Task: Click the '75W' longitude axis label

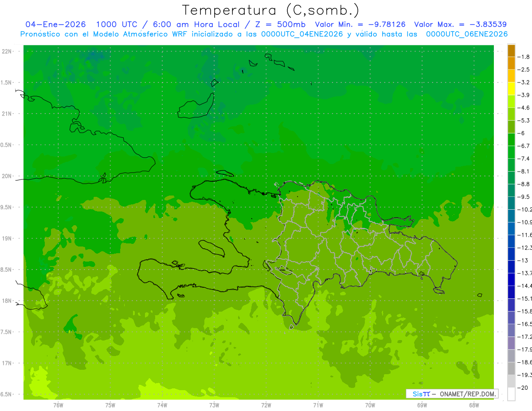Action: click(x=110, y=405)
